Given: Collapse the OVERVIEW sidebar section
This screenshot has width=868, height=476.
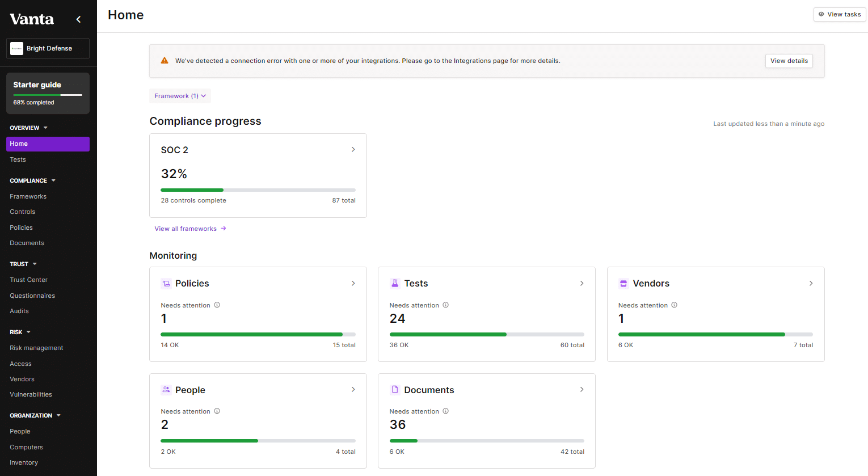Looking at the screenshot, I should [x=45, y=128].
